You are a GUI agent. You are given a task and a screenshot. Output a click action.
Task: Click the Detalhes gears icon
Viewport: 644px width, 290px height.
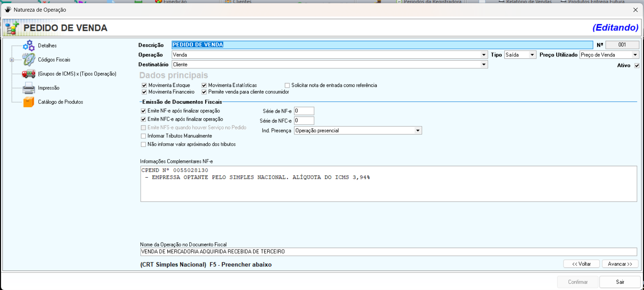click(28, 45)
